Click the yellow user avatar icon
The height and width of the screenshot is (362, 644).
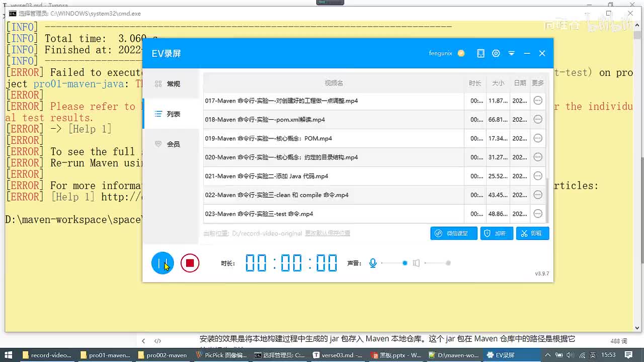pyautogui.click(x=461, y=53)
